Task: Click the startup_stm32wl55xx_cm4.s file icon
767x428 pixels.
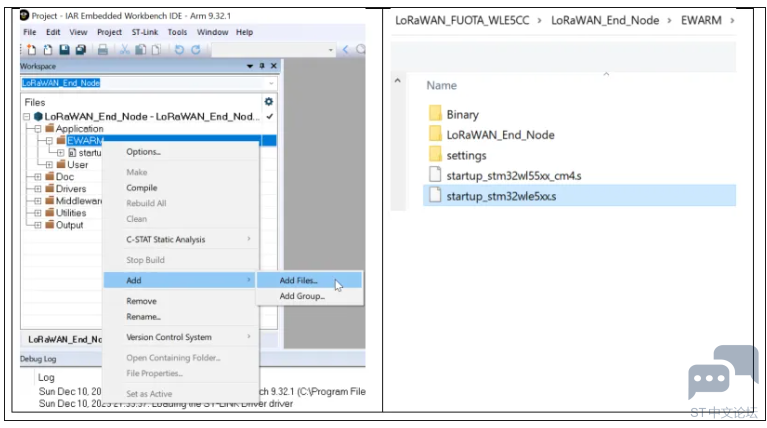Action: [435, 175]
